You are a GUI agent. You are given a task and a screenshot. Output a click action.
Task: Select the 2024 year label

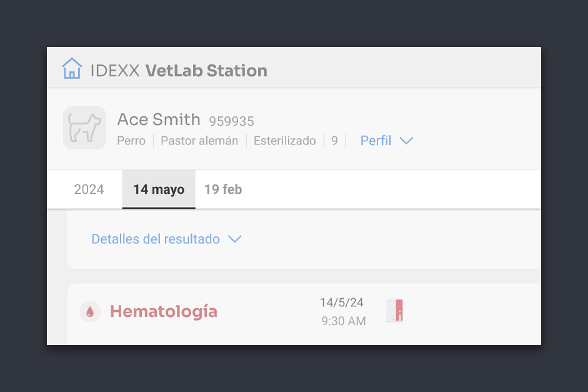click(x=89, y=189)
